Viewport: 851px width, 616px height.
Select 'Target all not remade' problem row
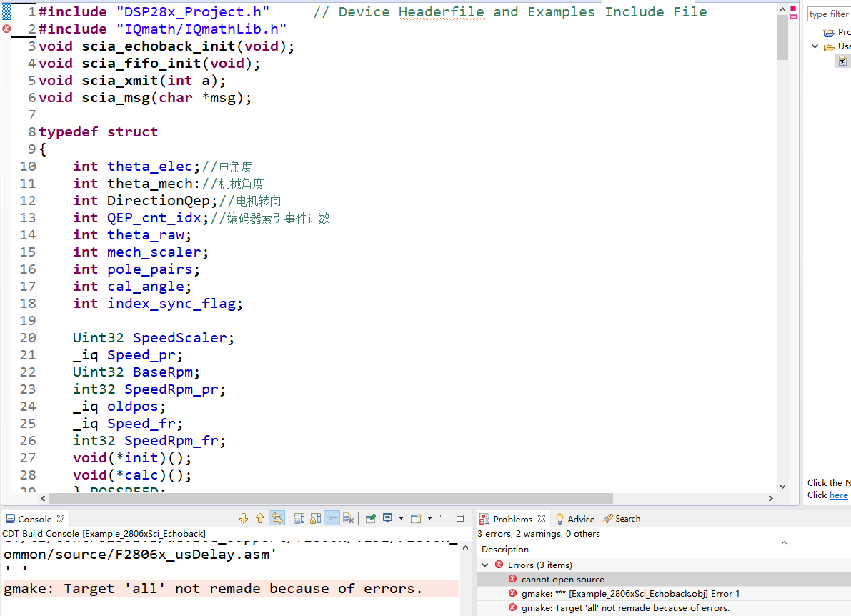(x=664, y=608)
